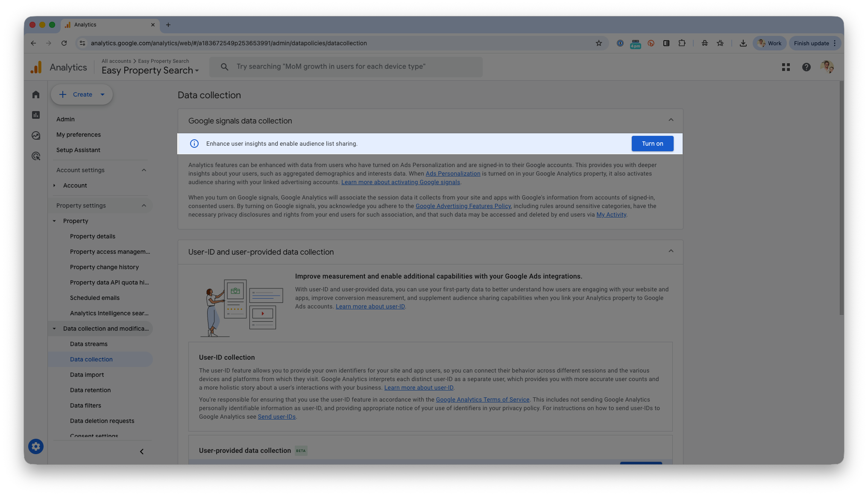This screenshot has height=496, width=868.
Task: Open the Advertising icon in left rail
Action: click(x=36, y=156)
